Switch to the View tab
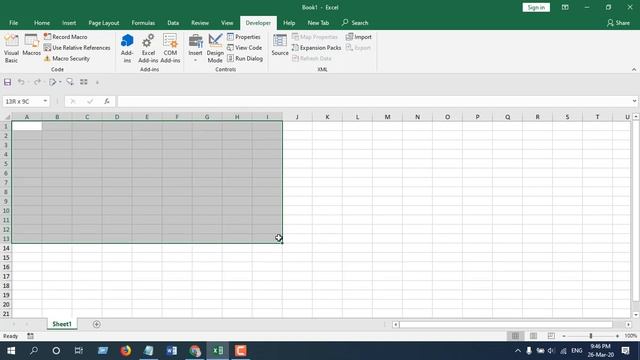This screenshot has width=640, height=360. pos(227,23)
